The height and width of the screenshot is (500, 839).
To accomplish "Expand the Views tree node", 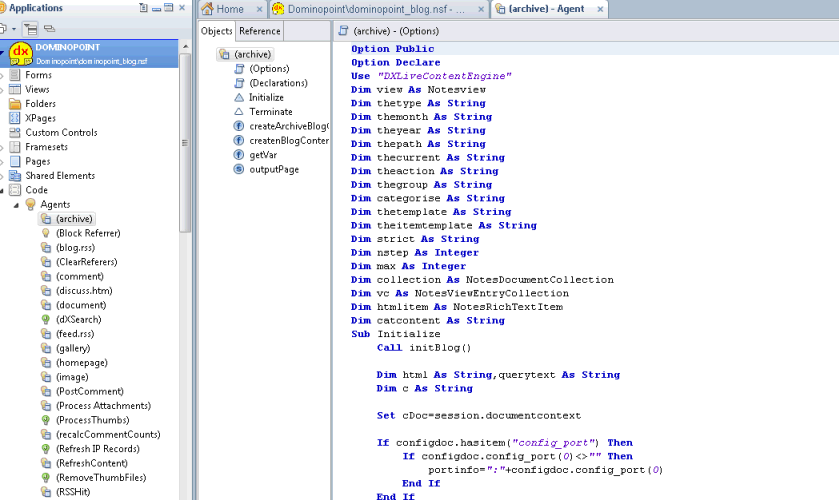I will pyautogui.click(x=2, y=90).
